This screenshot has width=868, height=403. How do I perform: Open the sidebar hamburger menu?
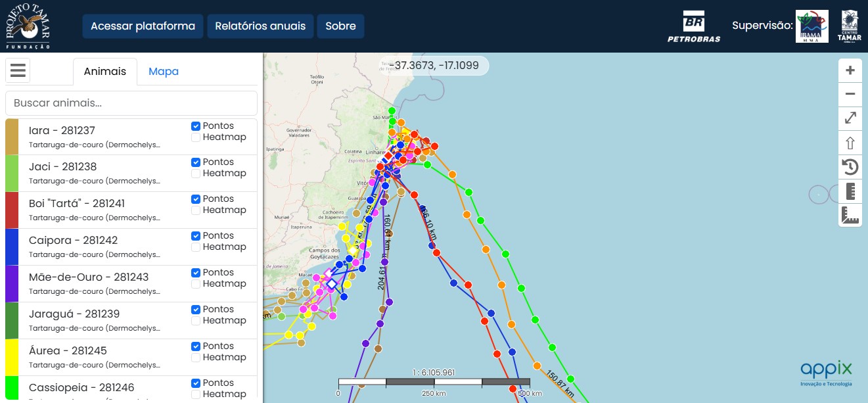point(18,70)
